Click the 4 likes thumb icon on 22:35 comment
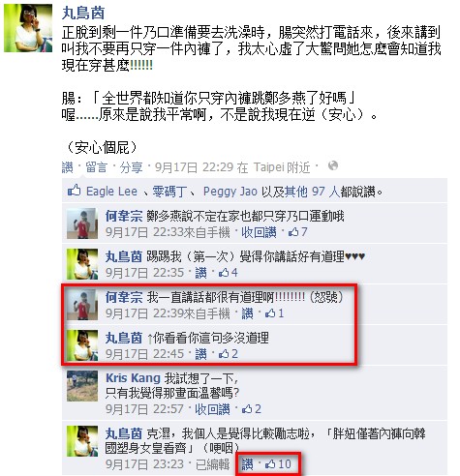Image resolution: width=460 pixels, height=476 pixels. pyautogui.click(x=224, y=273)
